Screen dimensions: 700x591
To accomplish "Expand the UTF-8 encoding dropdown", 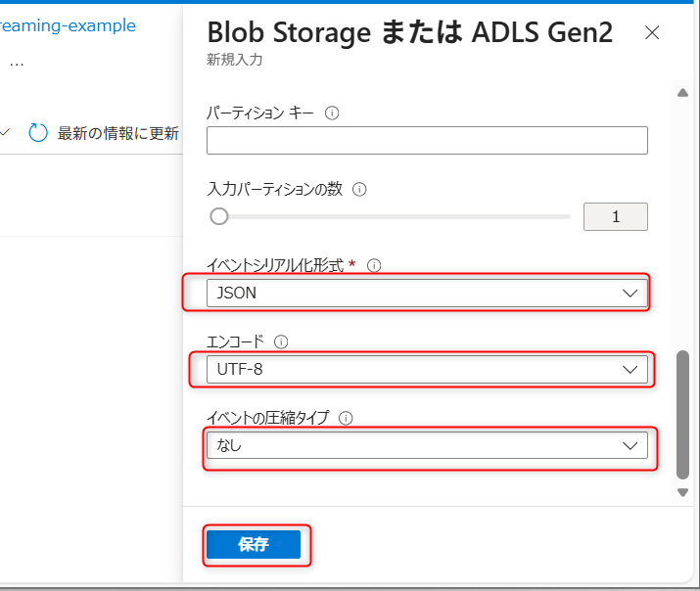I will (427, 369).
